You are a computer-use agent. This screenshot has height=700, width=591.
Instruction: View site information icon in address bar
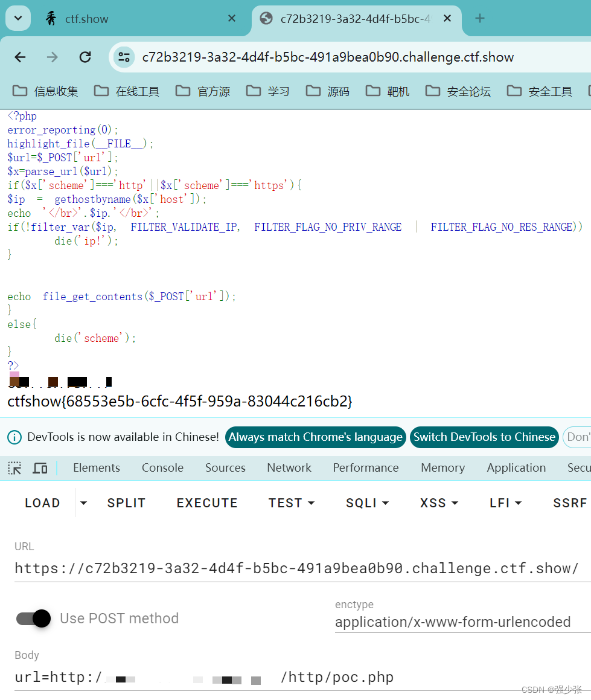point(124,57)
